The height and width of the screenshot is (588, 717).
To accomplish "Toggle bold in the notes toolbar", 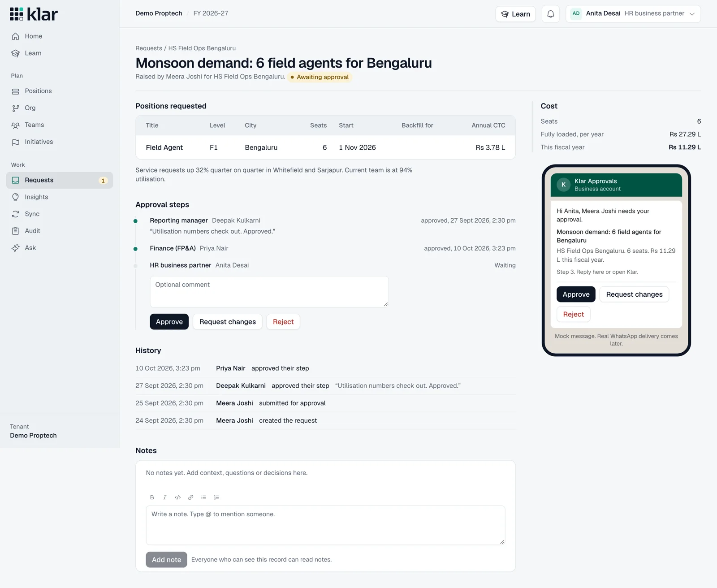I will 152,497.
